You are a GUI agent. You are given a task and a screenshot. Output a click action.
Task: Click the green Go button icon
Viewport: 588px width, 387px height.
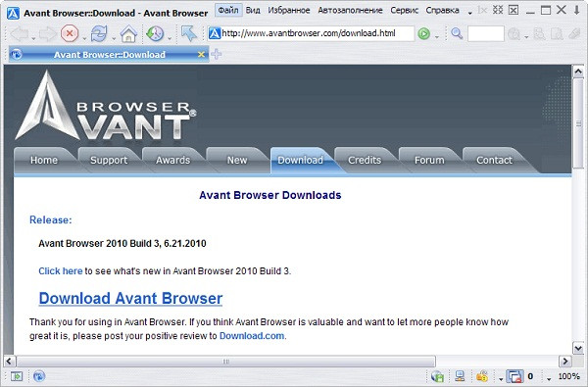tap(424, 33)
